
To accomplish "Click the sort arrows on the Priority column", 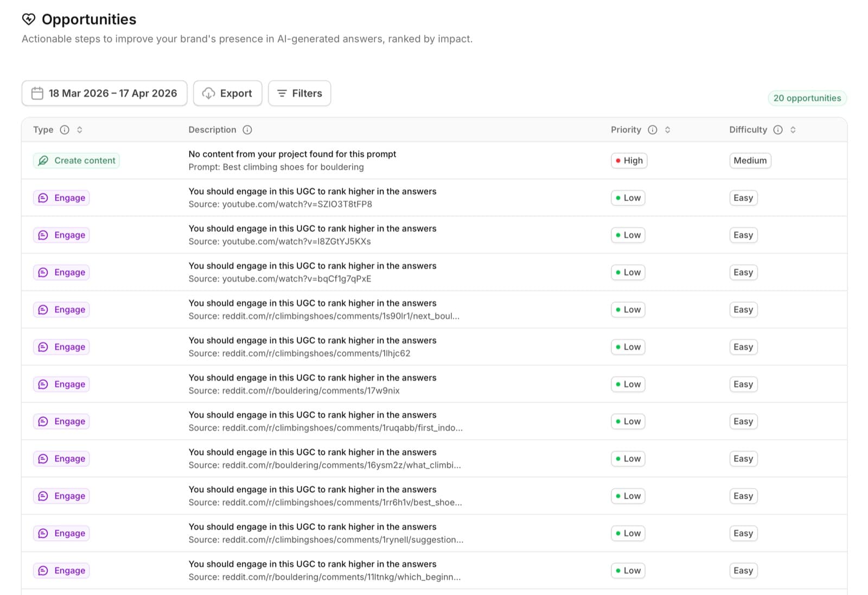I will [668, 130].
